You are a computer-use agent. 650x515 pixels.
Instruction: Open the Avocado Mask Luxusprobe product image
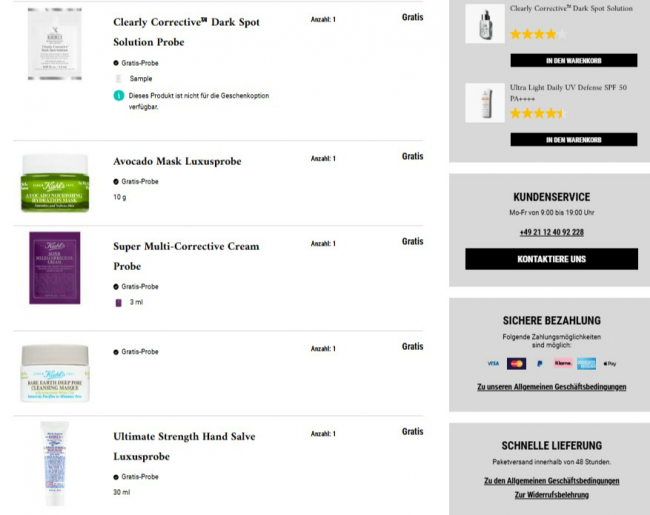tap(55, 183)
